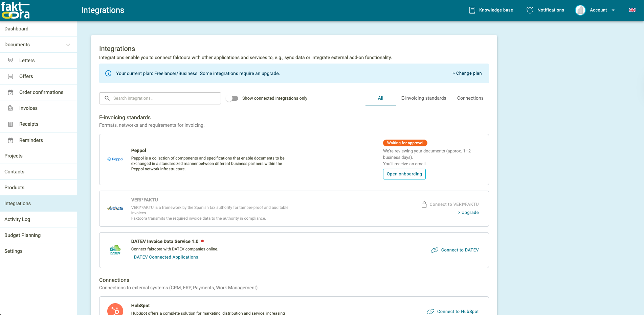Click the Change plan link
Screen dimensions: 644x315
pos(467,73)
